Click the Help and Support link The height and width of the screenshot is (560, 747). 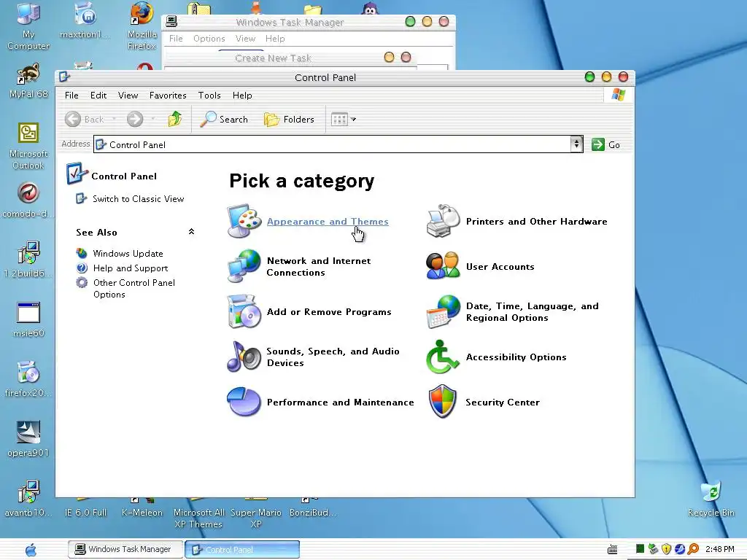[131, 268]
